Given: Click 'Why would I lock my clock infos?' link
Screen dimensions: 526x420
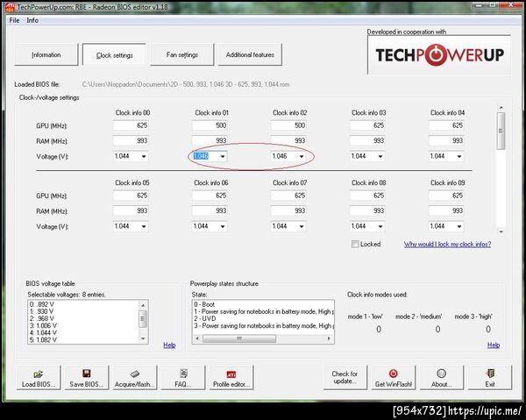Looking at the screenshot, I should coord(447,245).
